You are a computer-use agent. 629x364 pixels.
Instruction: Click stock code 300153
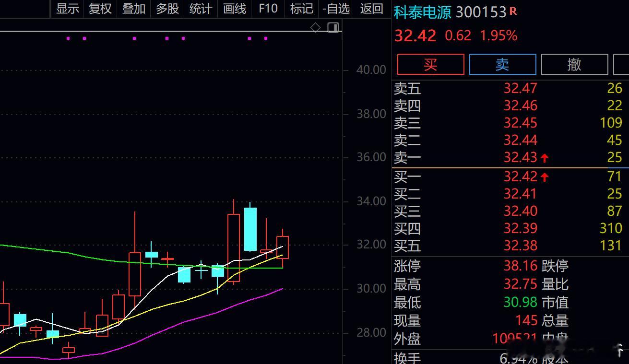pos(481,12)
